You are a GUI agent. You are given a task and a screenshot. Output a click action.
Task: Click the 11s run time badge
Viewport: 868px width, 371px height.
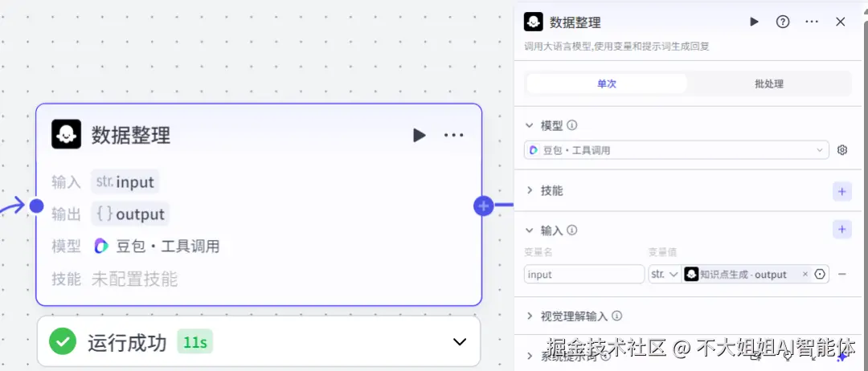pyautogui.click(x=194, y=342)
